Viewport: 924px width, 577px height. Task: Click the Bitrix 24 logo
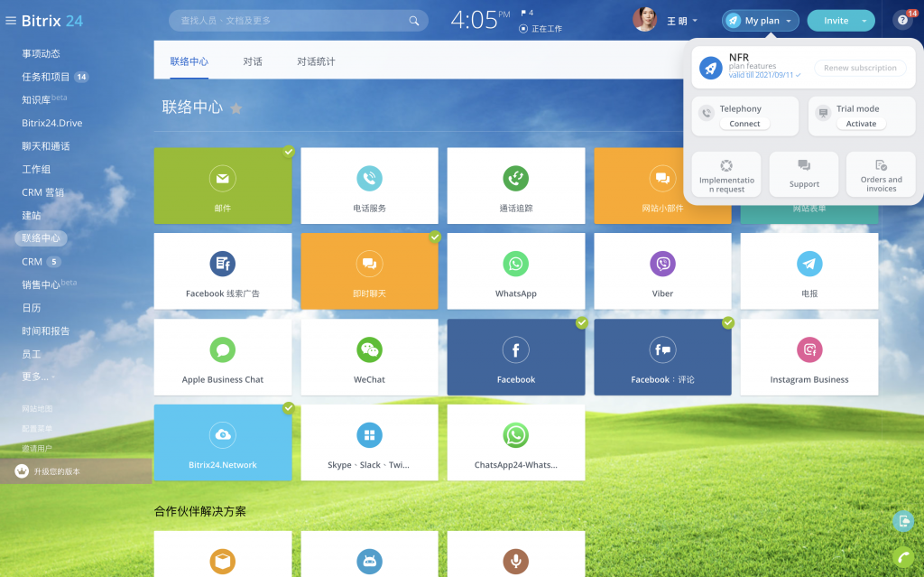coord(52,21)
